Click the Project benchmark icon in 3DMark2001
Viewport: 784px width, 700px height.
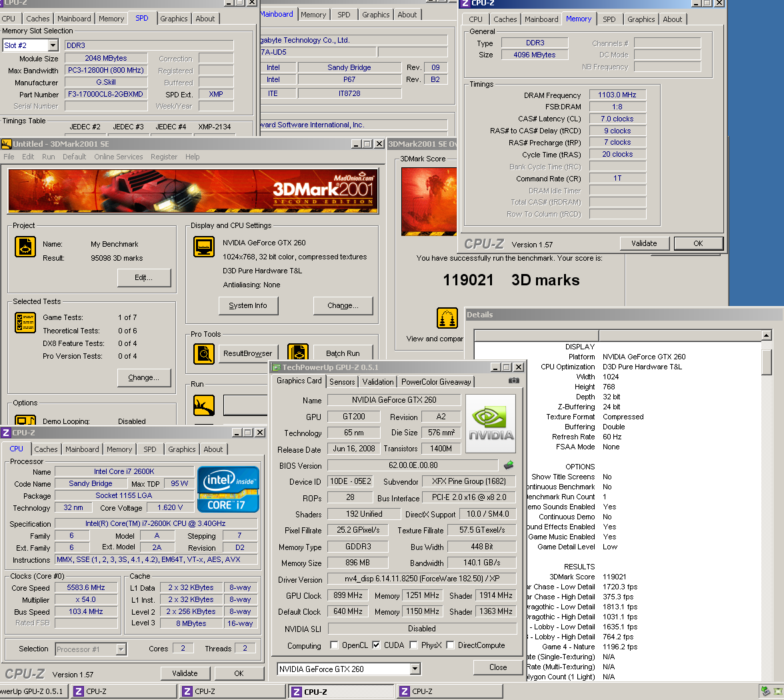click(25, 247)
